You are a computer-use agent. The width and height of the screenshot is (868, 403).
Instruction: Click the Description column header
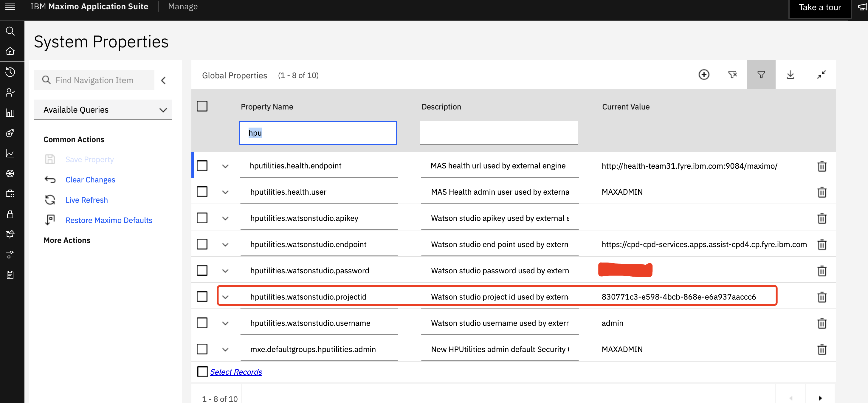pyautogui.click(x=441, y=106)
